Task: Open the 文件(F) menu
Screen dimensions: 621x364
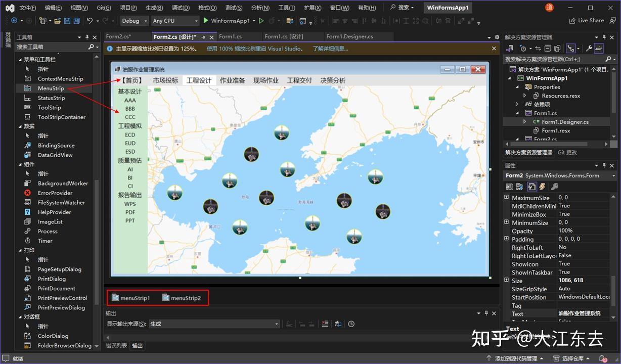Action: [28, 8]
